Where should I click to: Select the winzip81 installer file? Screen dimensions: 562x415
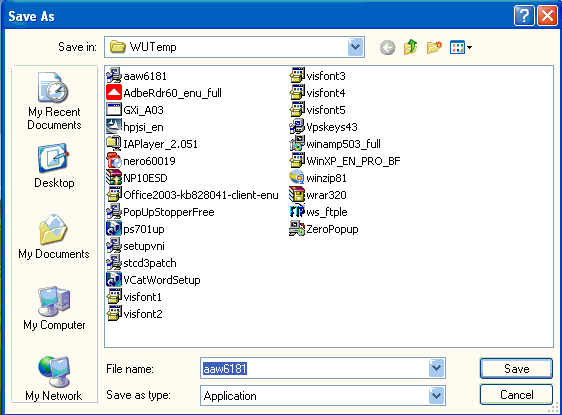click(318, 178)
